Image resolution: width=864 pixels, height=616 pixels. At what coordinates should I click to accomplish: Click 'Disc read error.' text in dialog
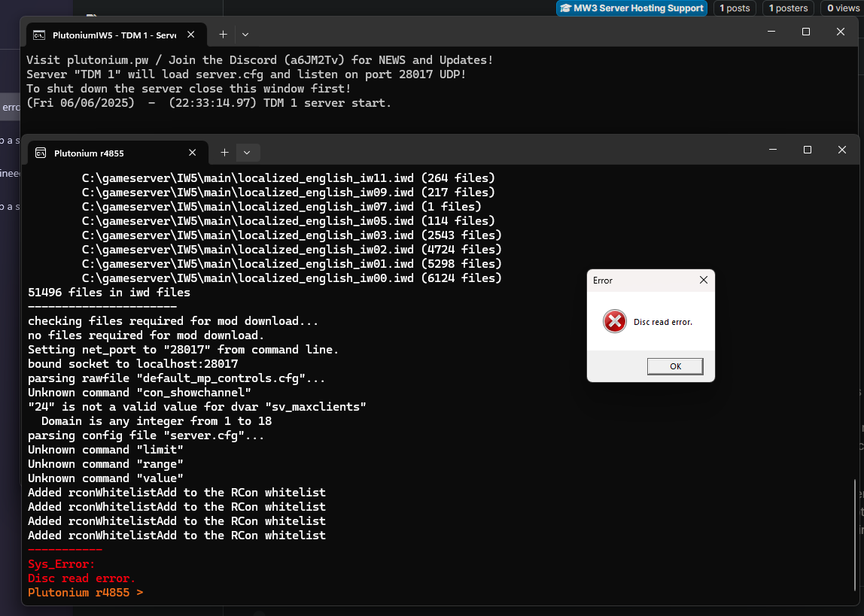point(663,322)
